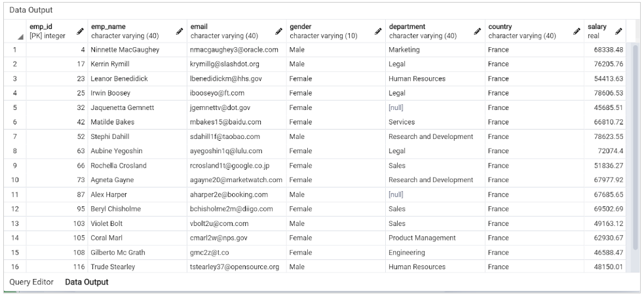
Task: Click email cell agayne20@marketwatch.com
Action: [x=237, y=180]
